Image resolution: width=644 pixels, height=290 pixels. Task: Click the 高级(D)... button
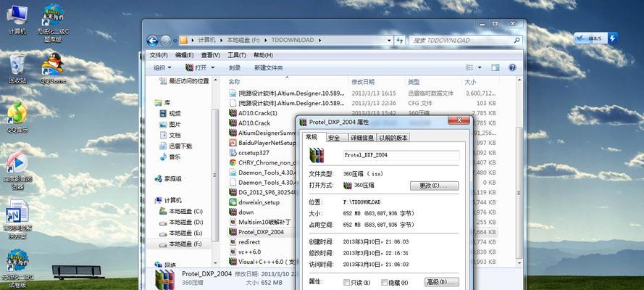[x=441, y=282]
